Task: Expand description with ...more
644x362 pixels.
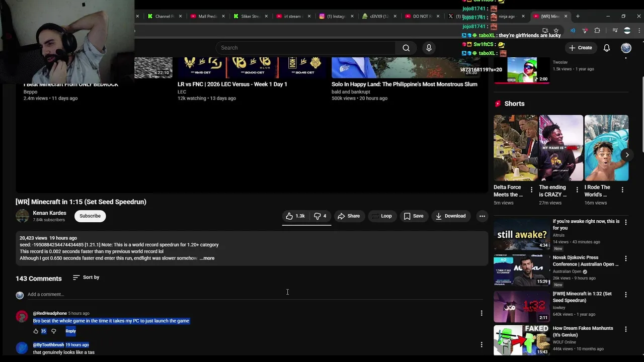Action: tap(207, 258)
